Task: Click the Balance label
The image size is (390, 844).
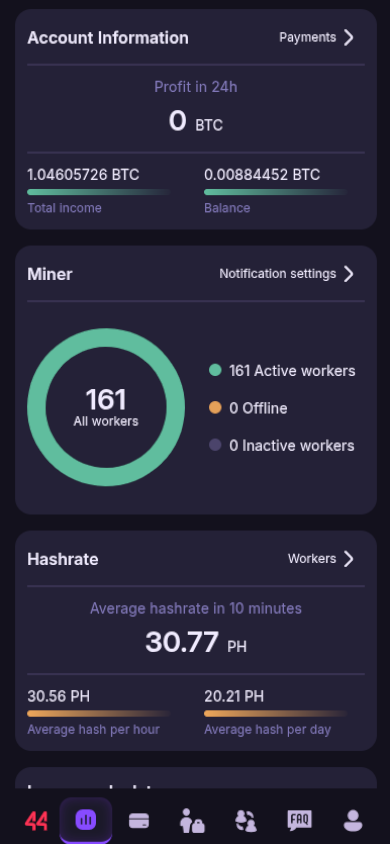Action: pos(227,208)
